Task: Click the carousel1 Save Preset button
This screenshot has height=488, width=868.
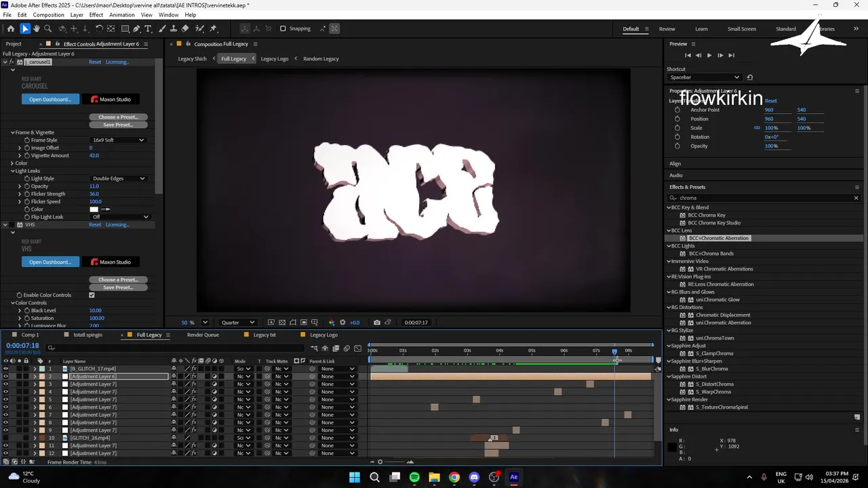Action: click(118, 125)
